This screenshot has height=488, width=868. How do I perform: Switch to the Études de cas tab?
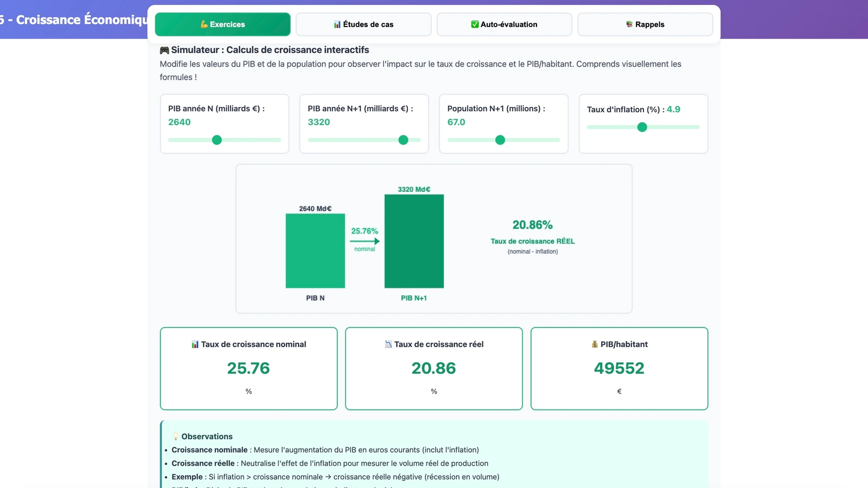click(x=363, y=24)
